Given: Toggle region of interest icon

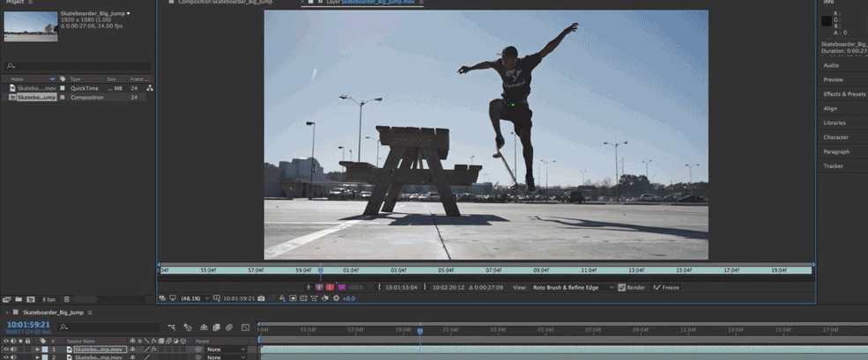Looking at the screenshot, I should tap(293, 298).
